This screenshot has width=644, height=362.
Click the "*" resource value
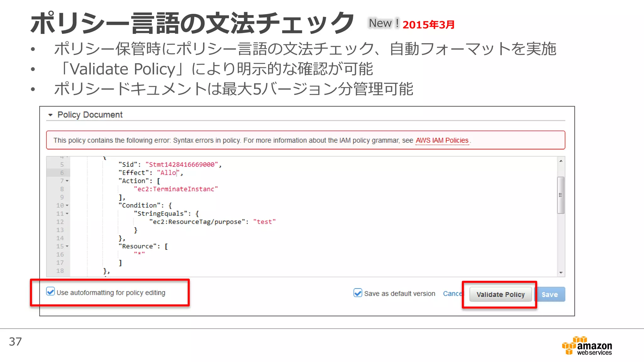tap(139, 254)
